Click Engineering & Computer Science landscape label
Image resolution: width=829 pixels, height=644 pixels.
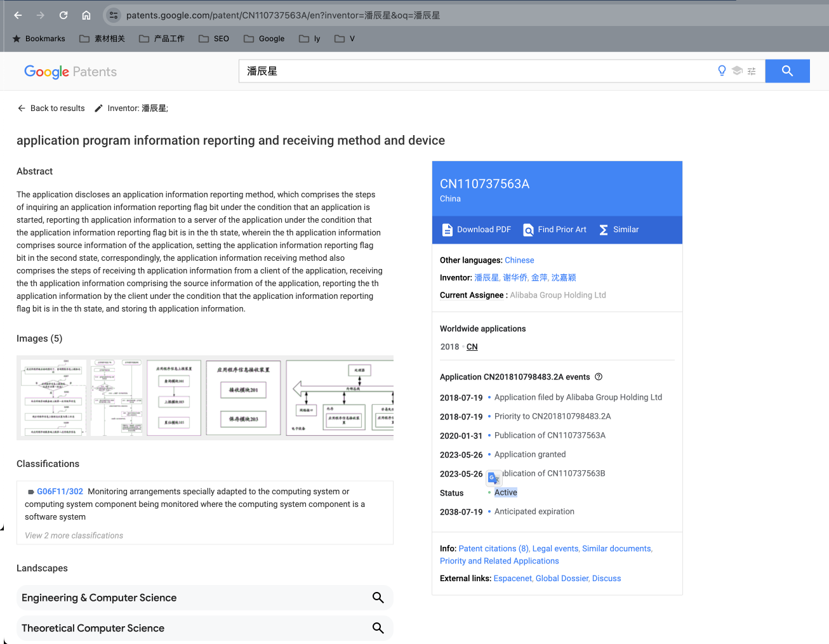coord(99,598)
